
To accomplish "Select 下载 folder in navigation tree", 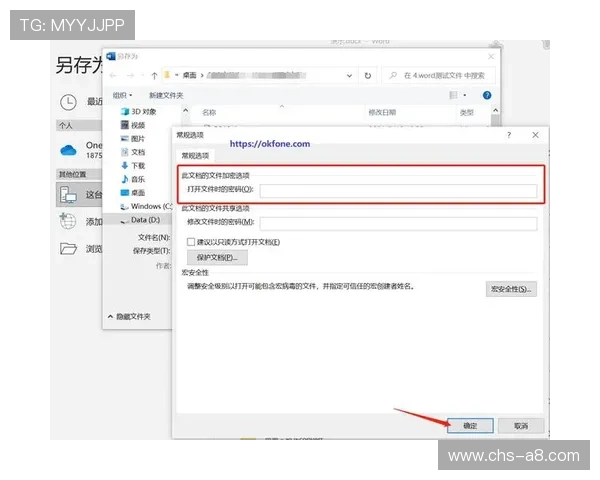I will pos(133,165).
